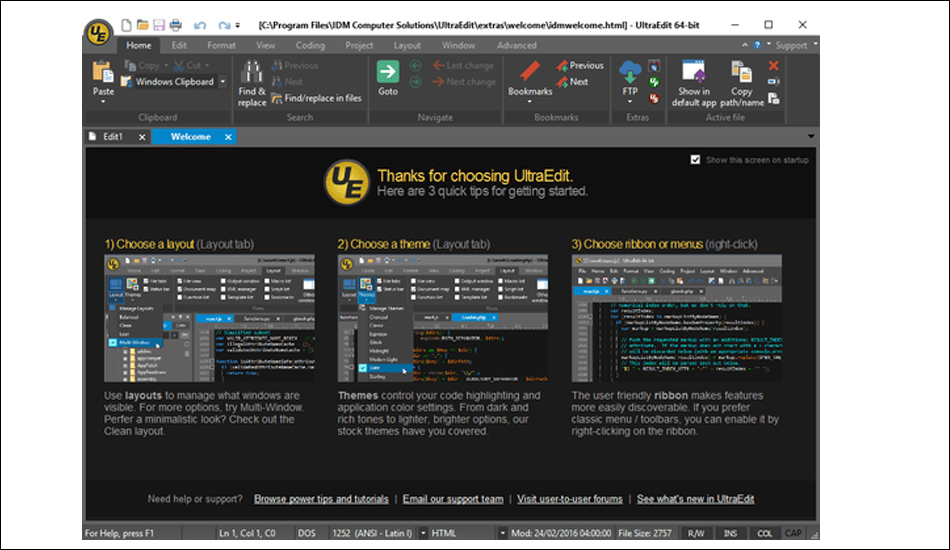Click Find Next in Search group
The height and width of the screenshot is (550, 950).
pos(287,81)
